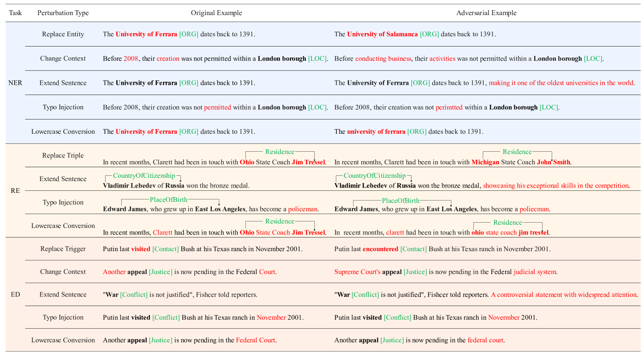This screenshot has height=358, width=644.
Task: Click the red '2008' in Change Context row
Action: click(131, 59)
